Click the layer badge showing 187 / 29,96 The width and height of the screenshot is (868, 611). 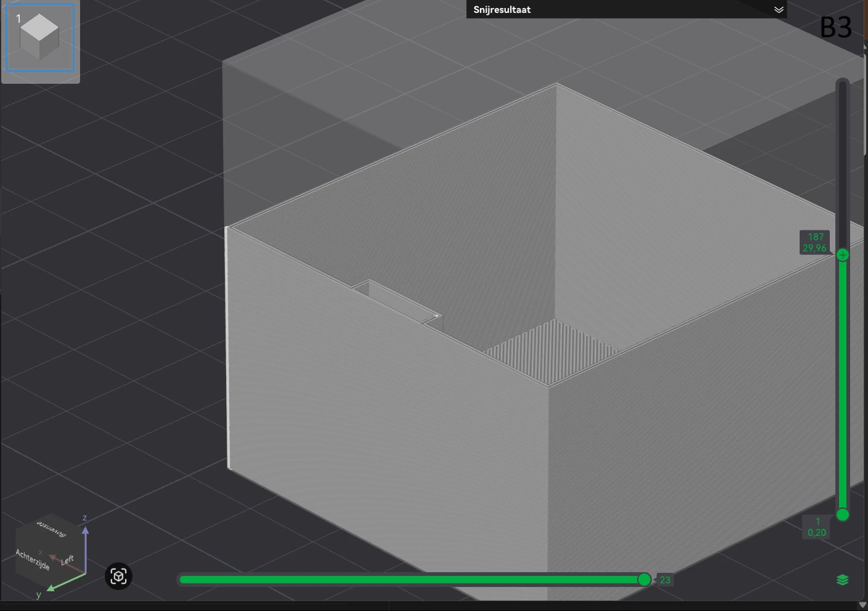pos(815,242)
